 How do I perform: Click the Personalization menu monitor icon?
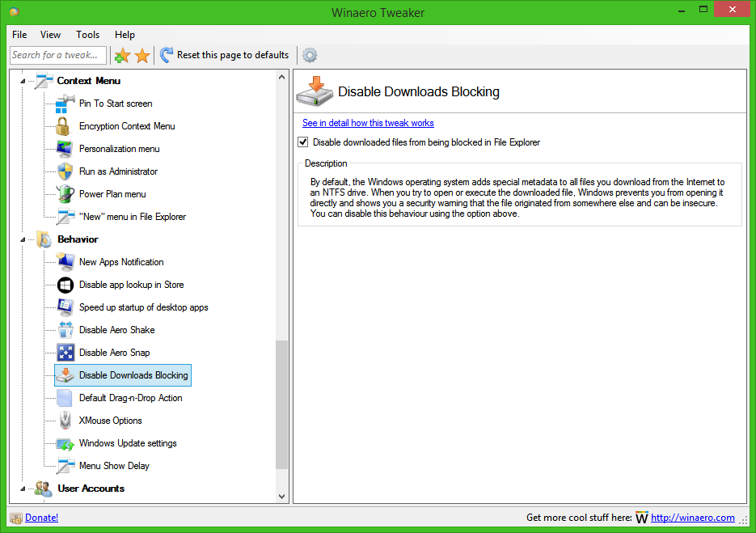[x=65, y=149]
